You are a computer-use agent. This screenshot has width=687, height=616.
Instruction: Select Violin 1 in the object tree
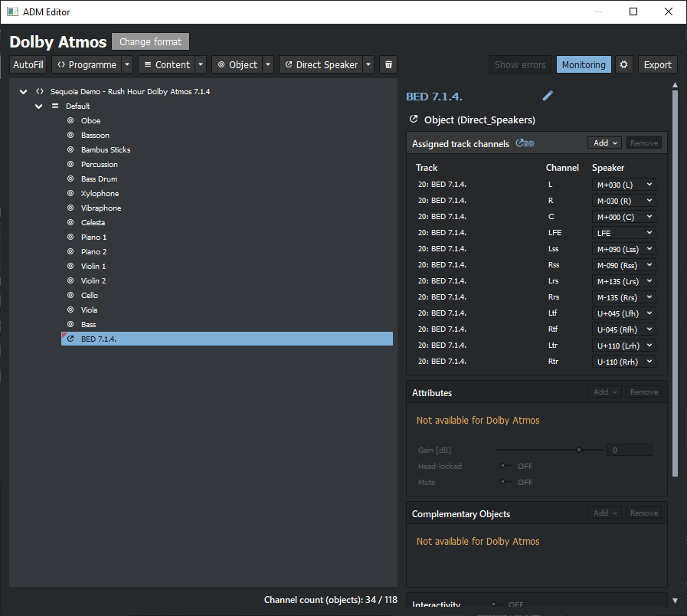click(93, 267)
